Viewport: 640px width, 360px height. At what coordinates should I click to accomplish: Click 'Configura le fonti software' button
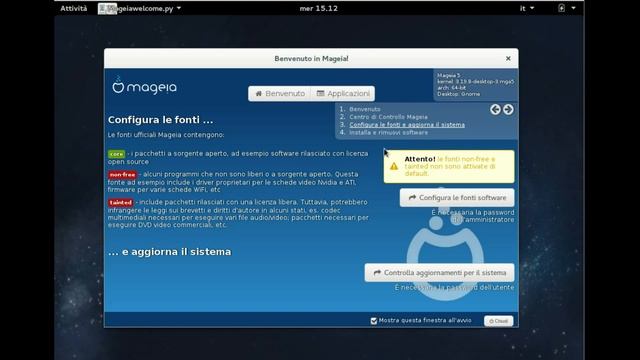coord(457,198)
